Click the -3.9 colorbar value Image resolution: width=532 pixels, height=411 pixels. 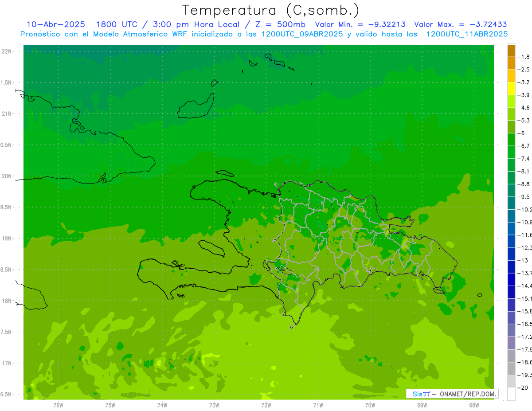(524, 95)
